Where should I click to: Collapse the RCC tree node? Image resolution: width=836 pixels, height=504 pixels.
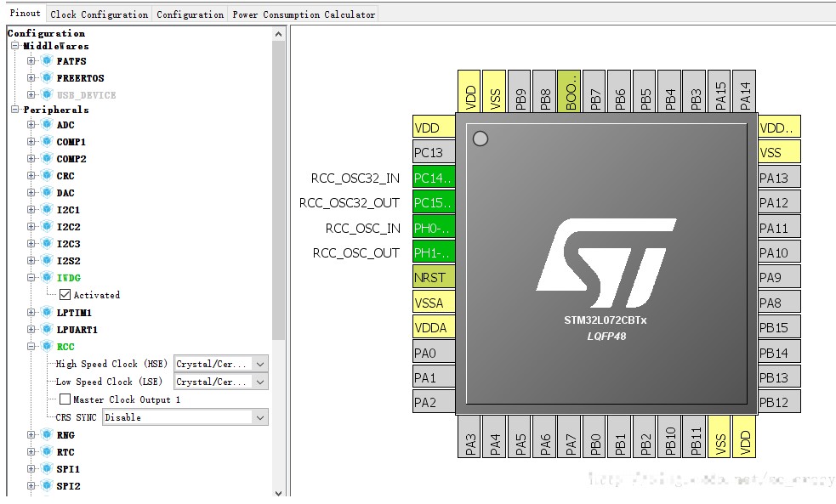[31, 346]
